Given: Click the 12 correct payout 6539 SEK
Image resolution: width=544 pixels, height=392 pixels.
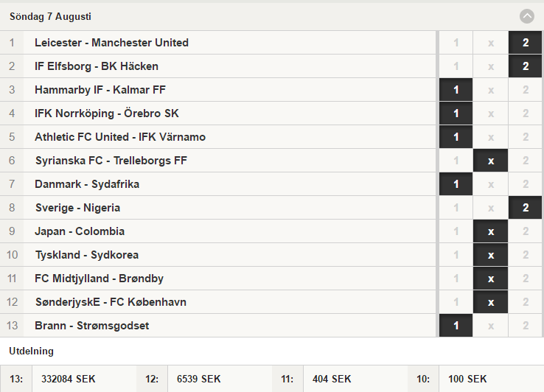Looking at the screenshot, I should [x=199, y=379].
